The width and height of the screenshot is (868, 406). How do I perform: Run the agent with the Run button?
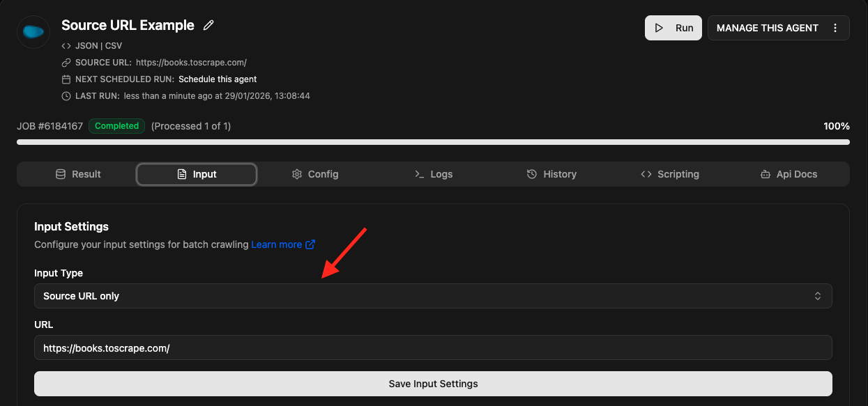click(673, 28)
